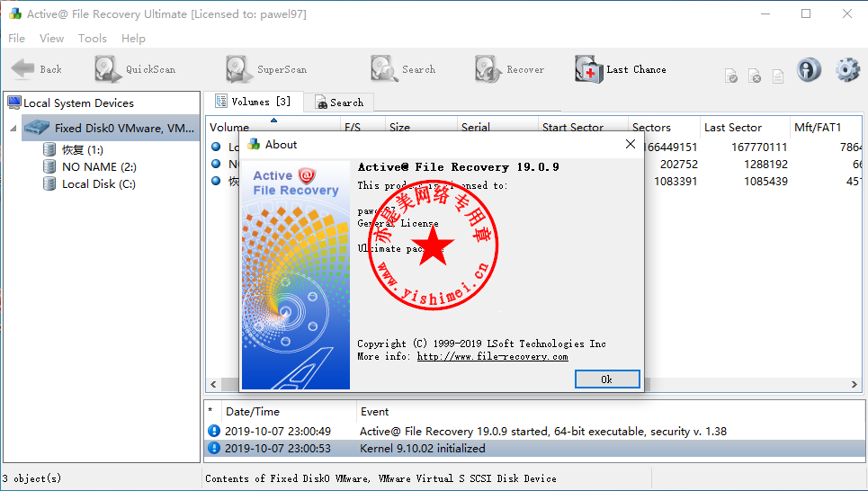Open the Search tool in the toolbar

point(384,69)
